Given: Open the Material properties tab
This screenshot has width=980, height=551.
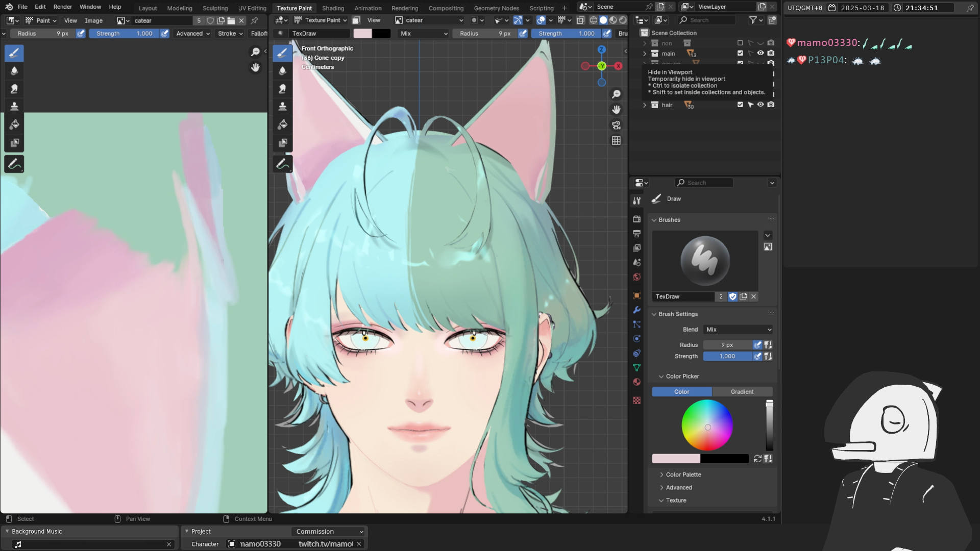Looking at the screenshot, I should click(x=636, y=382).
